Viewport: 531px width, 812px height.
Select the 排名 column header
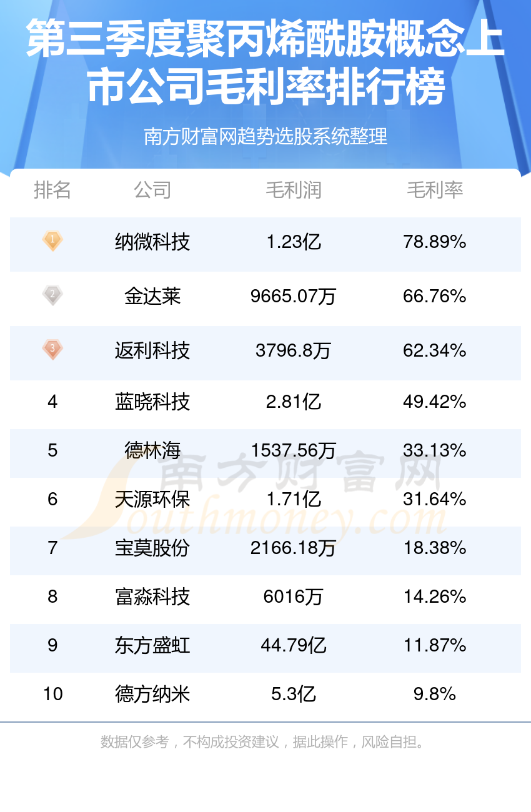52,190
